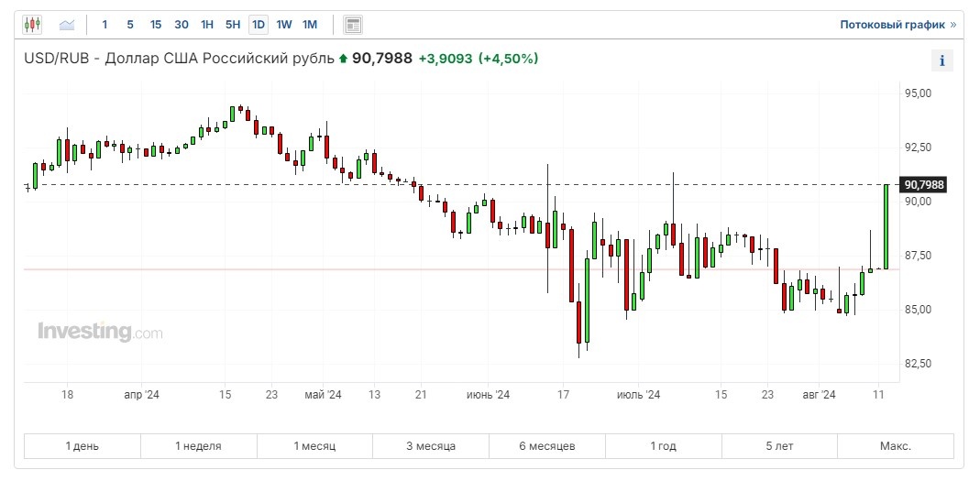Select the 1W weekly interval
The height and width of the screenshot is (481, 980).
pyautogui.click(x=284, y=25)
